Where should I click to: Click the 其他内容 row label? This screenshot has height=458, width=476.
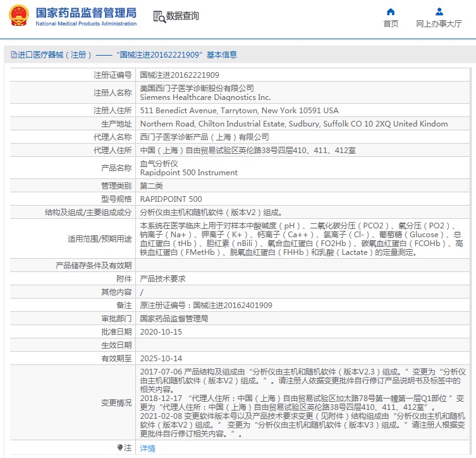pyautogui.click(x=116, y=292)
